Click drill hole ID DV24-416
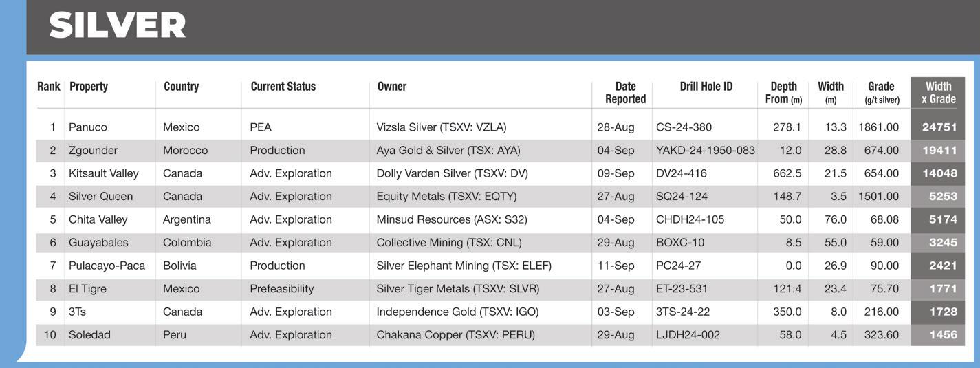 point(681,173)
